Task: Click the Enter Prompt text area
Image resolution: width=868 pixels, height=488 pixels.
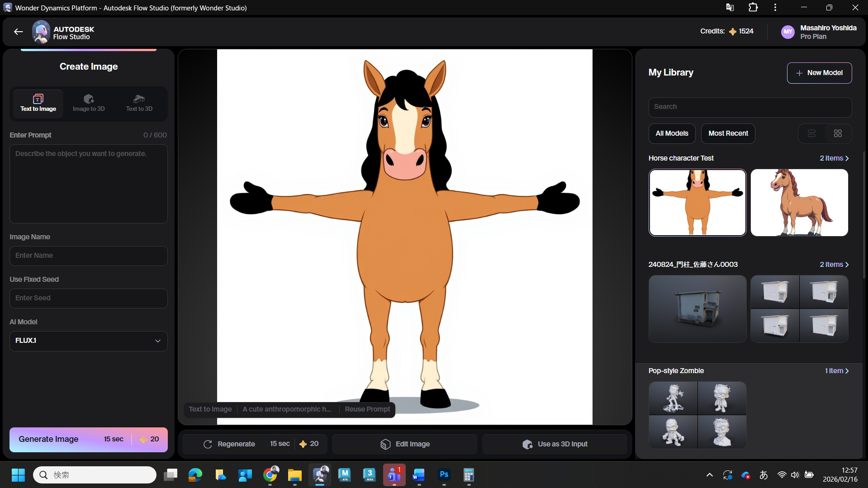Action: tap(89, 184)
